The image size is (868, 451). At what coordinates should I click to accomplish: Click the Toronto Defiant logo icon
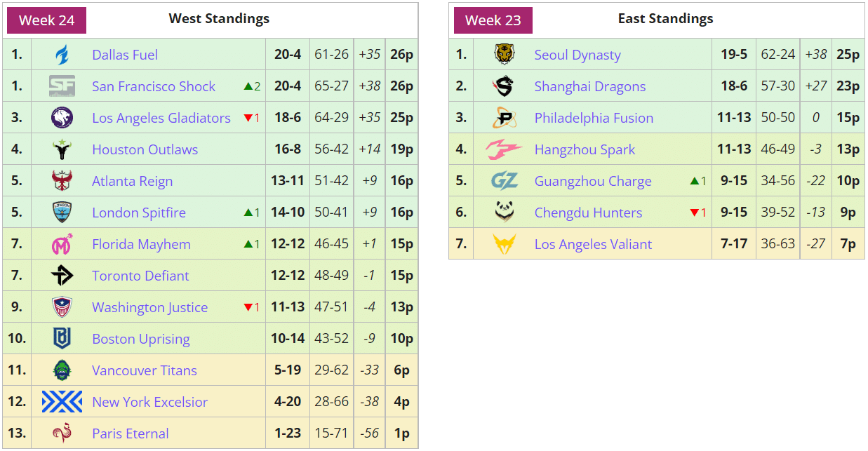point(62,276)
